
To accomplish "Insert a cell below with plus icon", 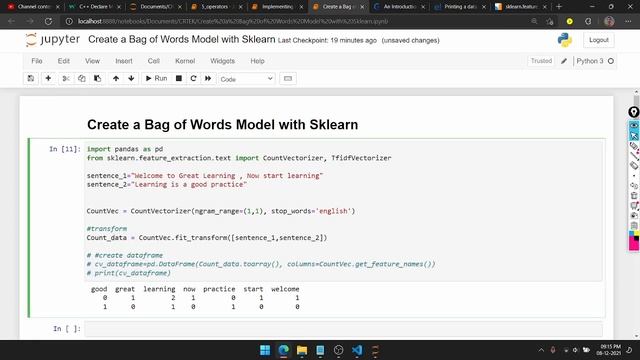I will point(48,78).
